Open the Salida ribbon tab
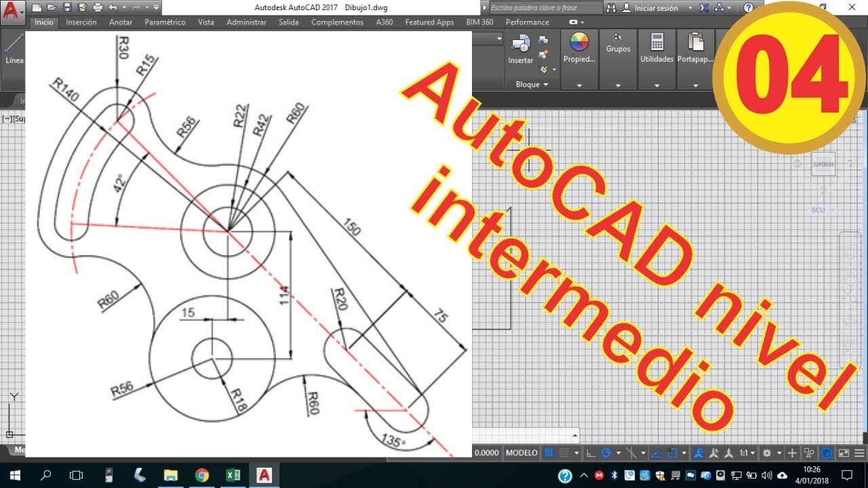Screen dimensions: 868x488 click(288, 22)
